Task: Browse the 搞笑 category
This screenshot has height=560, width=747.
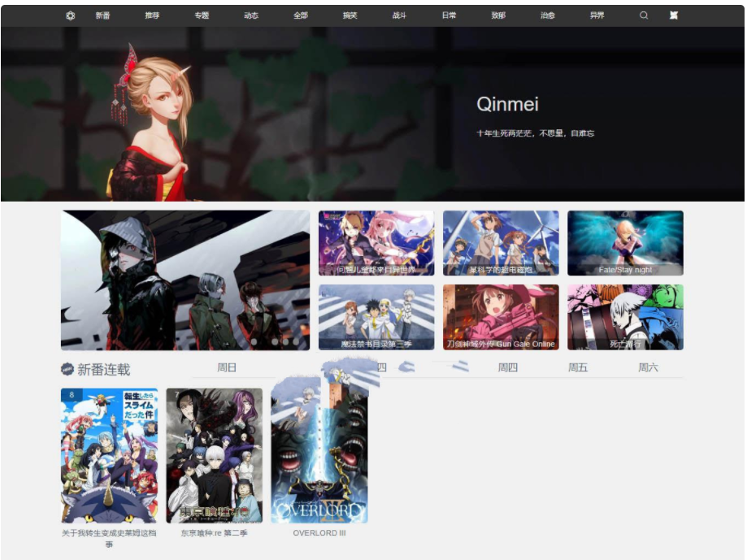Action: pos(349,15)
